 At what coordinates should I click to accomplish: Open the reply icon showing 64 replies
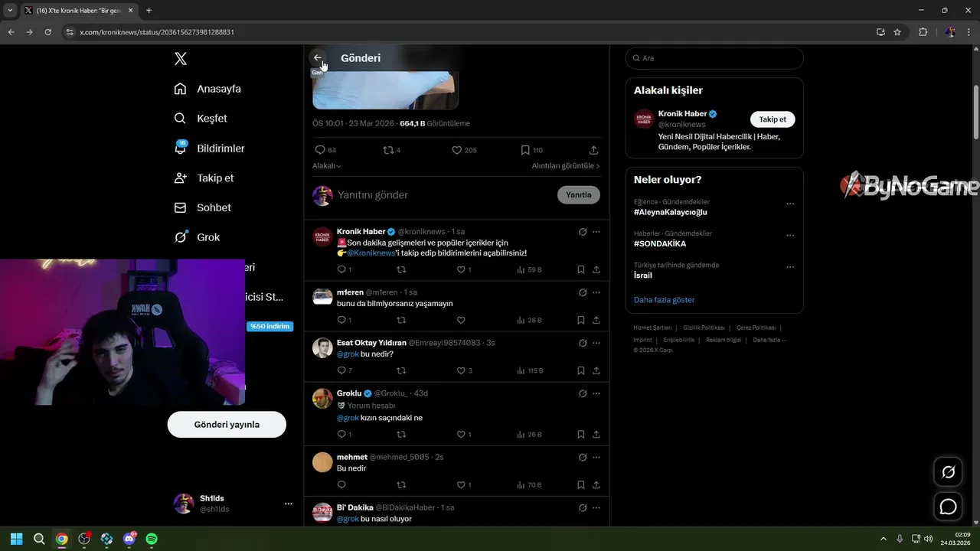click(320, 150)
